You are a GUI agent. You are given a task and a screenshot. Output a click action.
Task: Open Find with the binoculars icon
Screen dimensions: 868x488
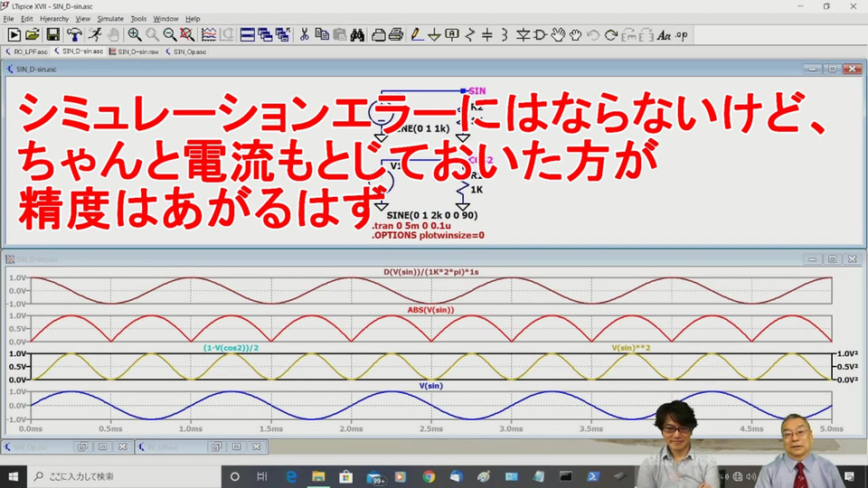357,35
